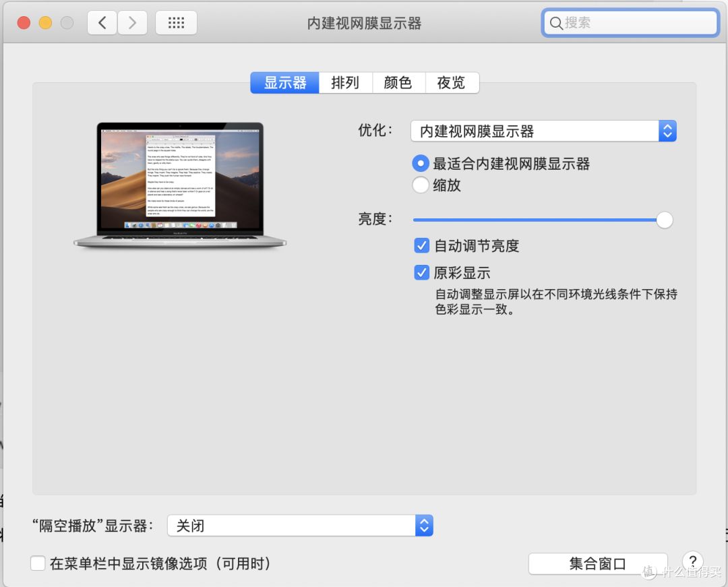728x587 pixels.
Task: Open the show-all preferences grid
Action: pyautogui.click(x=176, y=23)
